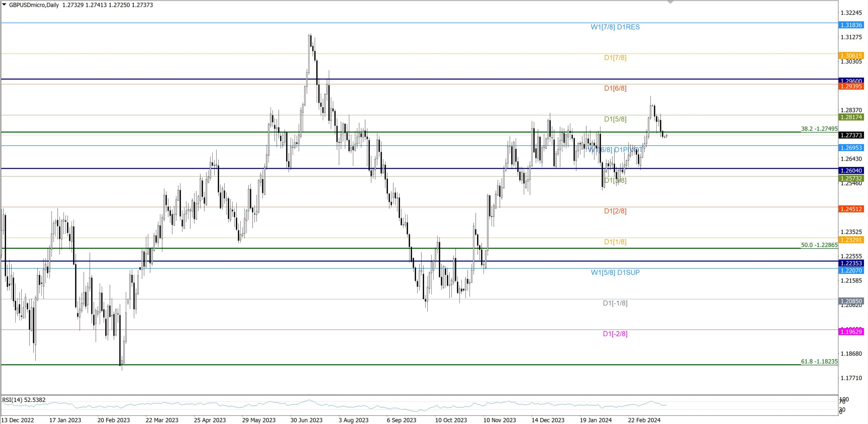
Task: Click the magenta D1[-2/8] level label
Action: coord(615,334)
